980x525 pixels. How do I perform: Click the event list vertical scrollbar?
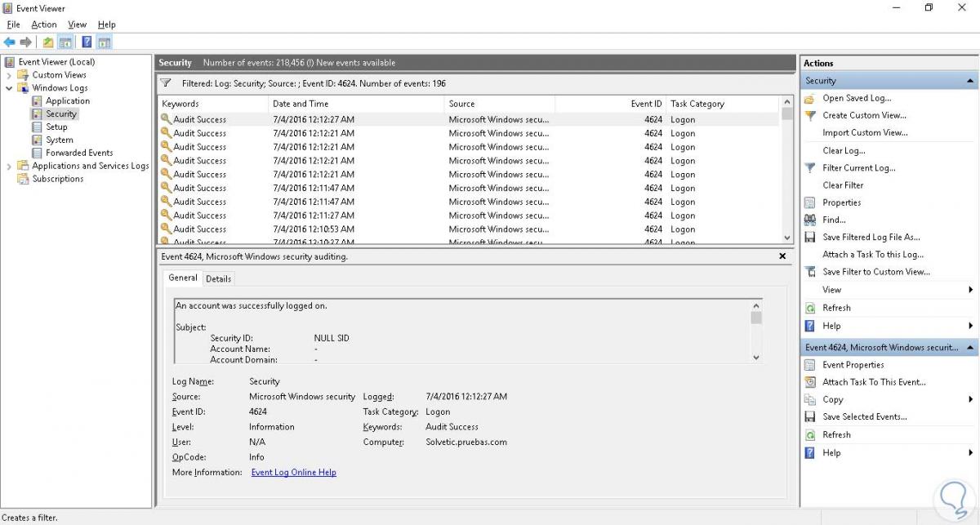click(787, 170)
